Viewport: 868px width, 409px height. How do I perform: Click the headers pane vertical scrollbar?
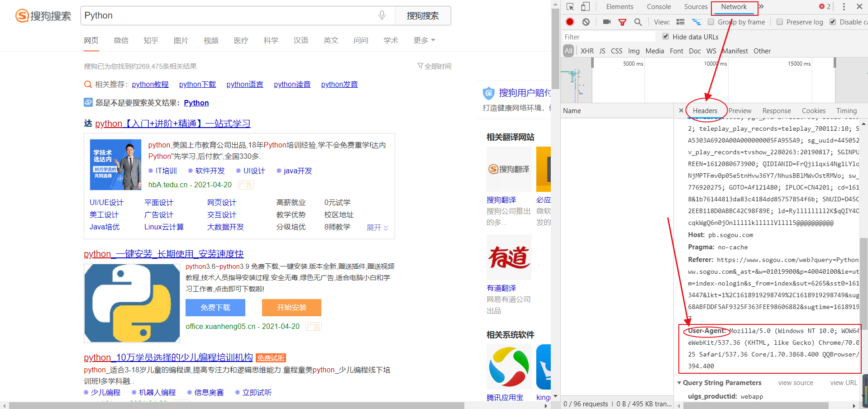pyautogui.click(x=863, y=283)
